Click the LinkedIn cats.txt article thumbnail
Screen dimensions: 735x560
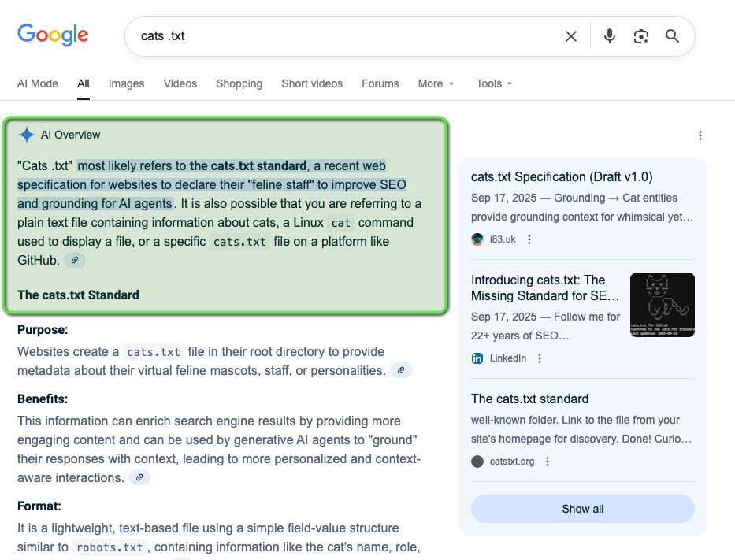662,304
